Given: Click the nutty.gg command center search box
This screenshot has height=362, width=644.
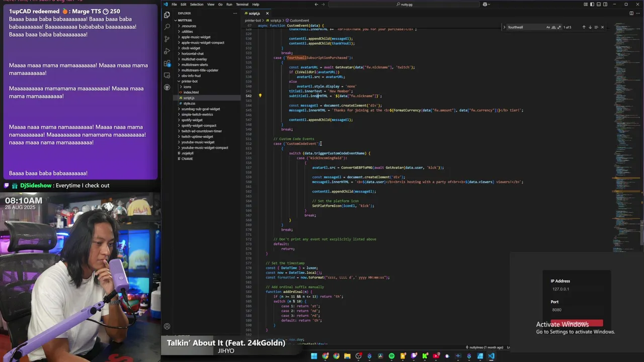Looking at the screenshot, I should (405, 5).
